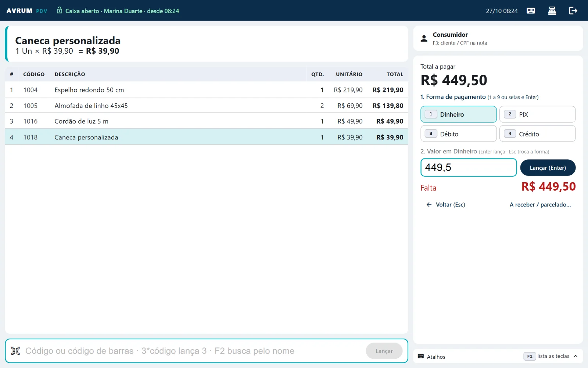Open A receber / parcelado option
This screenshot has width=588, height=368.
tap(540, 205)
